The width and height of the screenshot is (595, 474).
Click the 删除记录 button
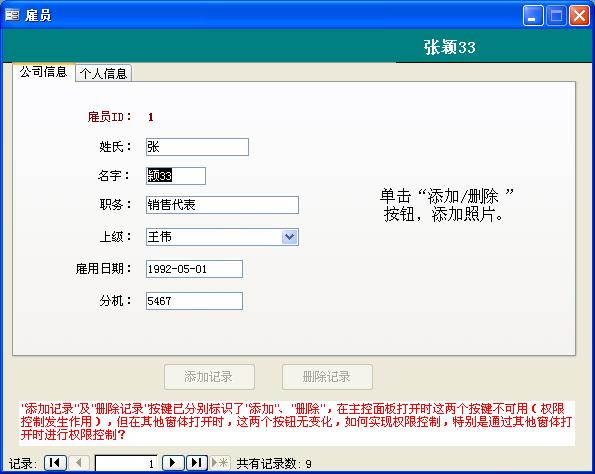[327, 377]
